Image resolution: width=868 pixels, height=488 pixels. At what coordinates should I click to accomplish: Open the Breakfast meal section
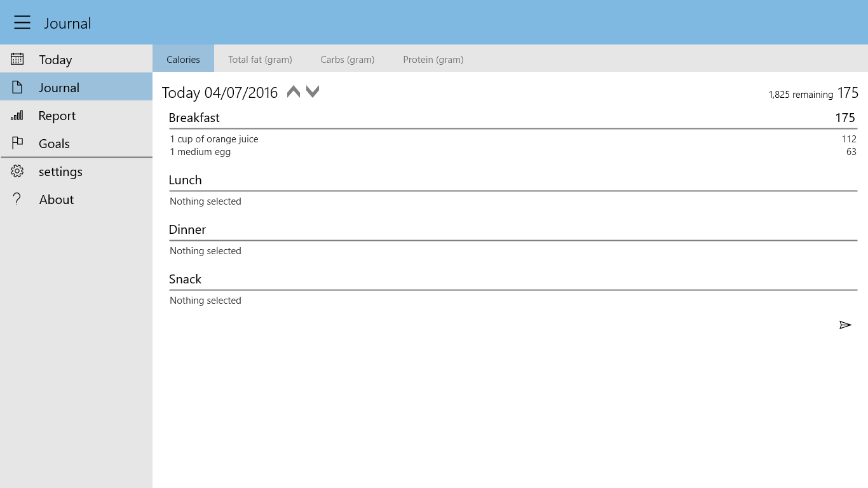tap(194, 118)
